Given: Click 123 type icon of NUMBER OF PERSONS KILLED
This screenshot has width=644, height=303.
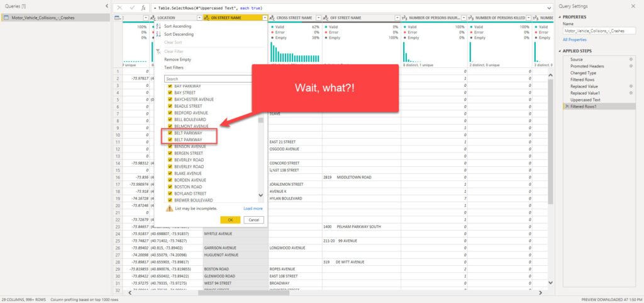Looking at the screenshot, I should tap(470, 18).
